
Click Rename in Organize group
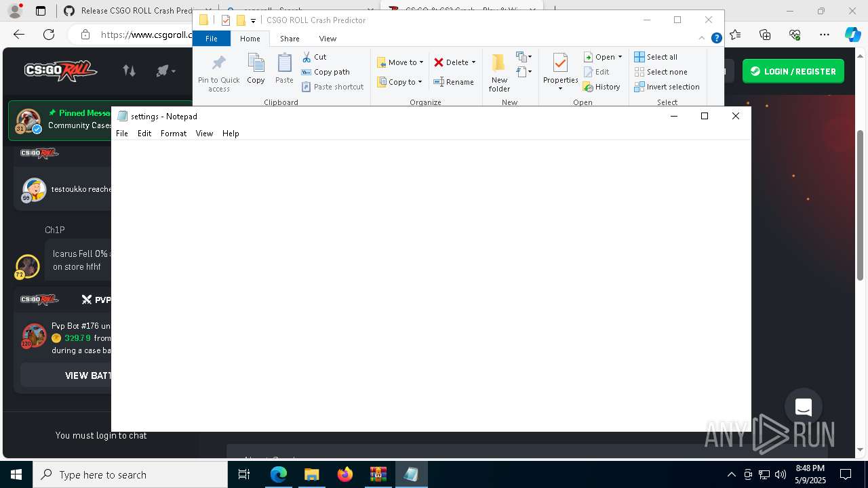pos(454,82)
